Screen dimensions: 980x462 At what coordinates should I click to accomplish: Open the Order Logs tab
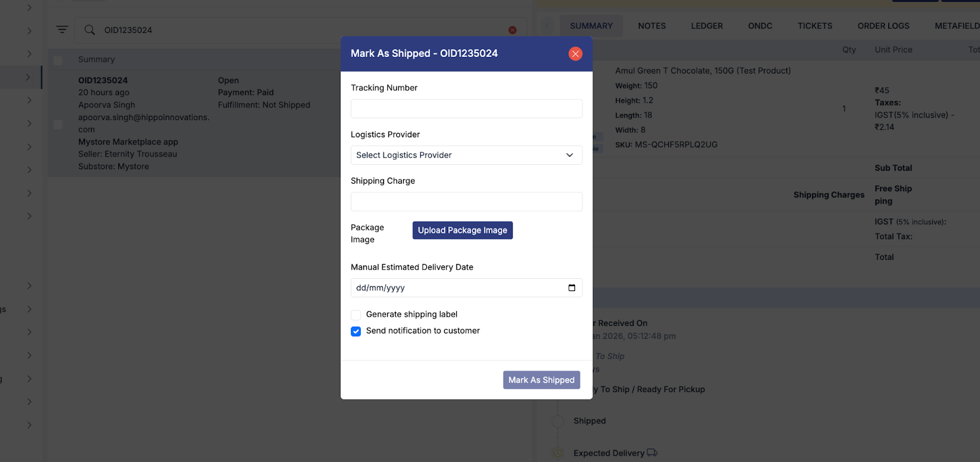pyautogui.click(x=883, y=26)
